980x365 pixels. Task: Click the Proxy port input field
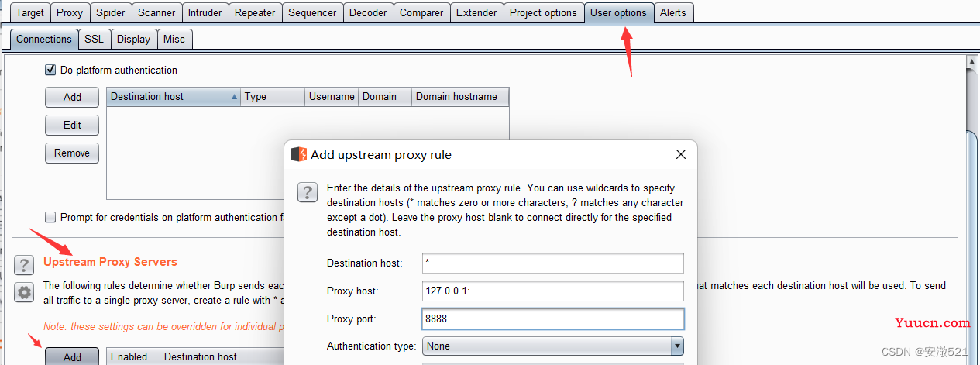click(553, 319)
